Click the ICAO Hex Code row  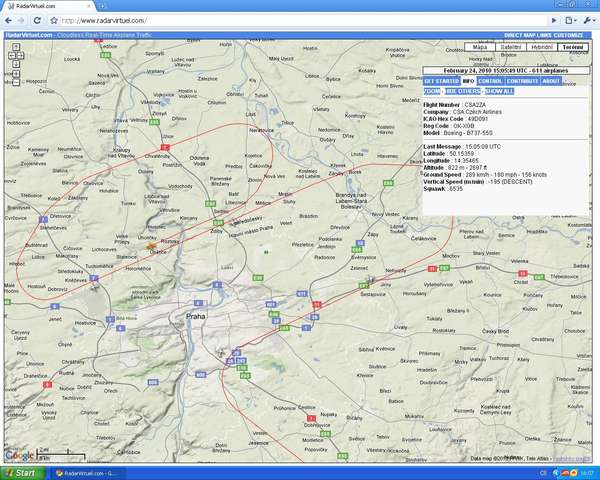point(455,119)
